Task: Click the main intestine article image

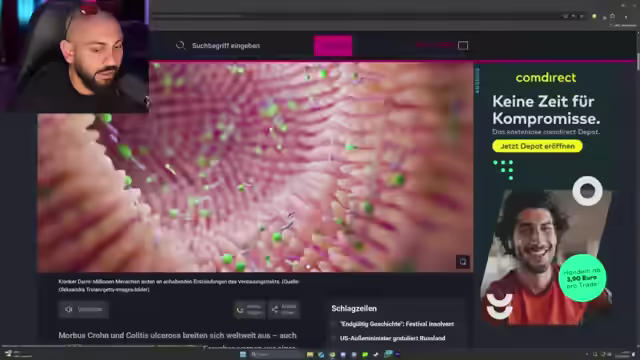Action: click(256, 167)
